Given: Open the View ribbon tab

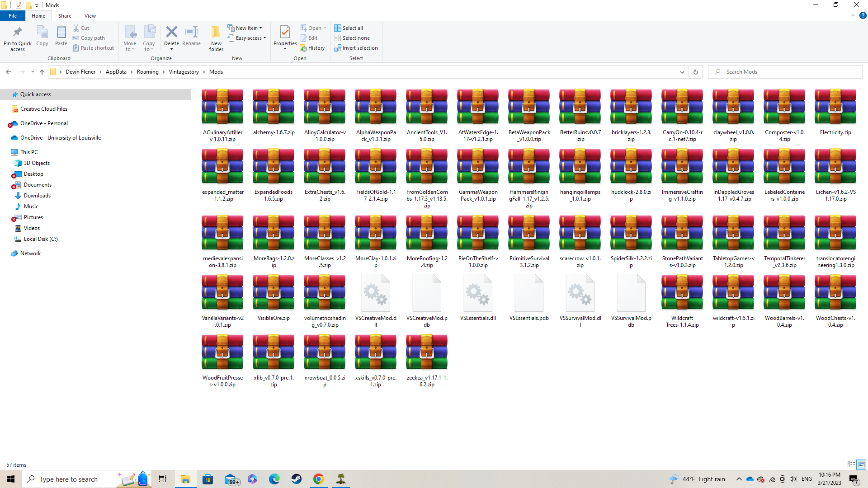Looking at the screenshot, I should click(x=90, y=16).
